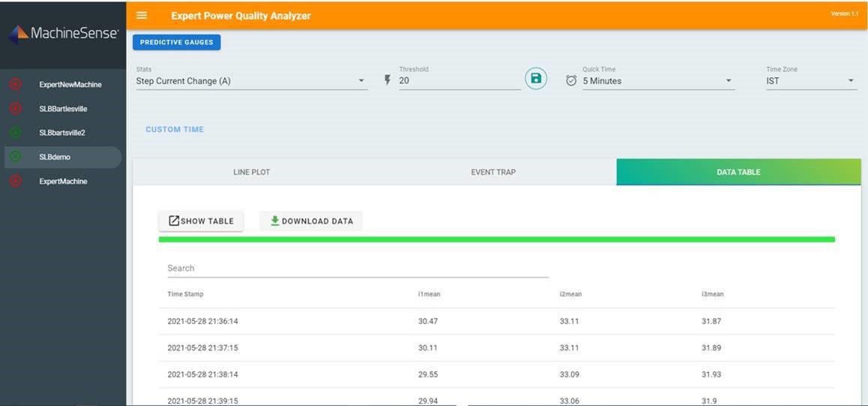Image resolution: width=868 pixels, height=406 pixels.
Task: Click the red status icon beside ExpertNewMachine
Action: pyautogui.click(x=16, y=84)
